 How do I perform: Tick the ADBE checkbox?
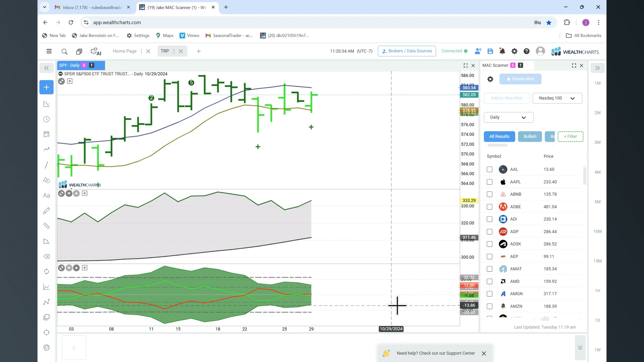point(490,207)
